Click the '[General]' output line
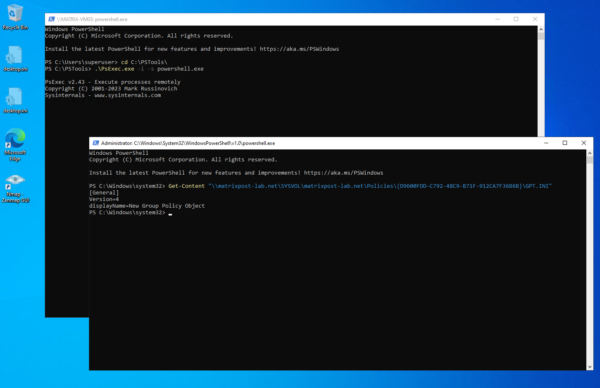Viewport: 600px width, 388px height. click(104, 193)
